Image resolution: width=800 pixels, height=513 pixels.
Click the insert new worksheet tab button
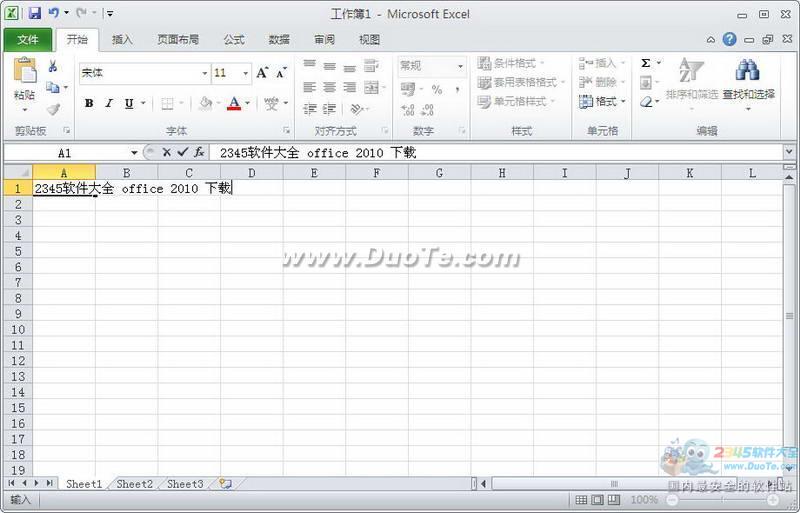225,483
